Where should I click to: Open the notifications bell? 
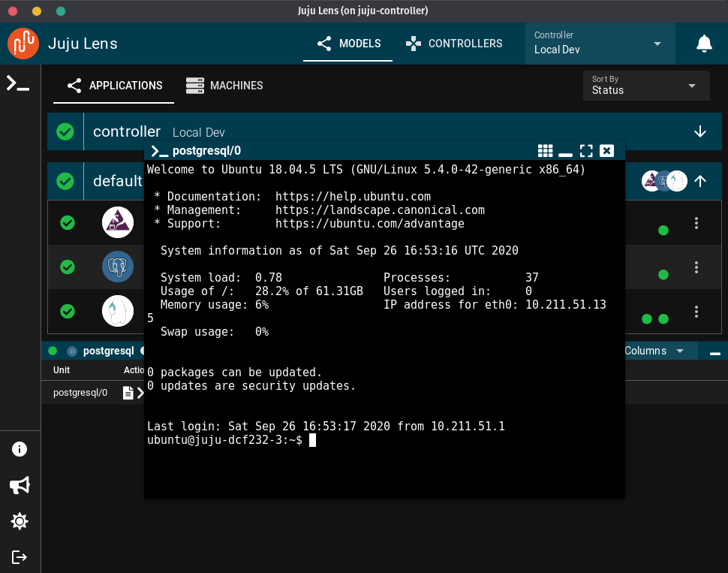pos(704,44)
